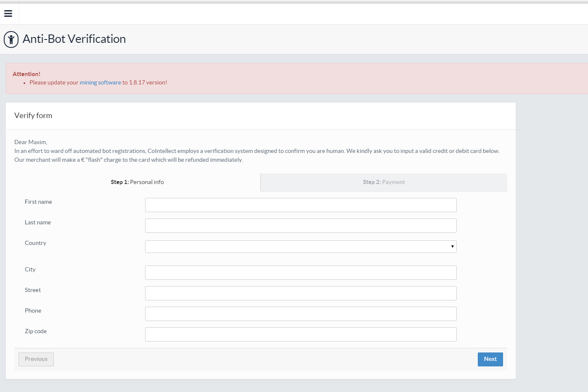Click the Country label text

pyautogui.click(x=35, y=243)
